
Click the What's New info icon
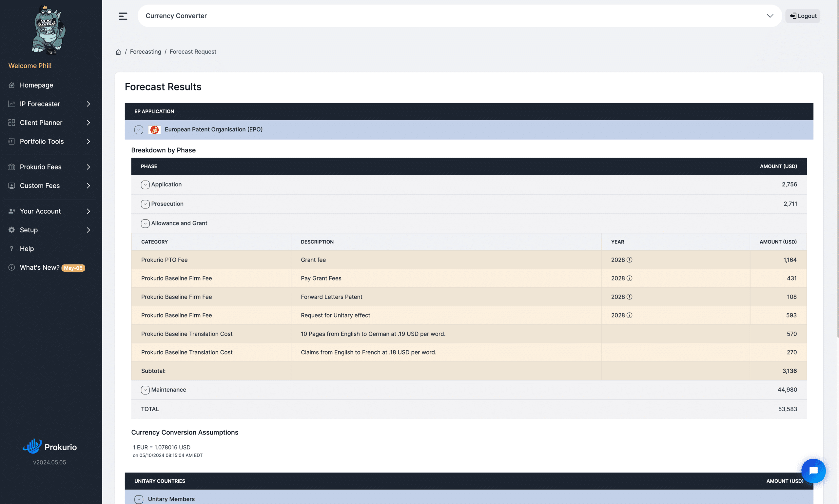pyautogui.click(x=11, y=267)
